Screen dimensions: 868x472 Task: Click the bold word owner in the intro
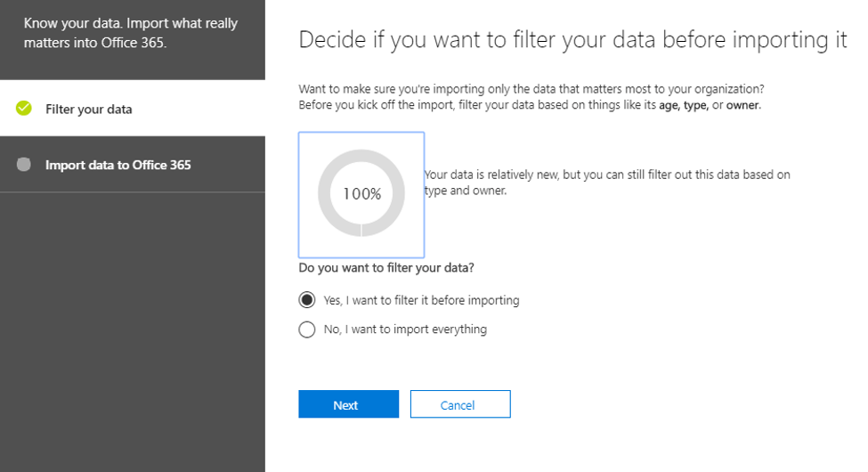(742, 105)
